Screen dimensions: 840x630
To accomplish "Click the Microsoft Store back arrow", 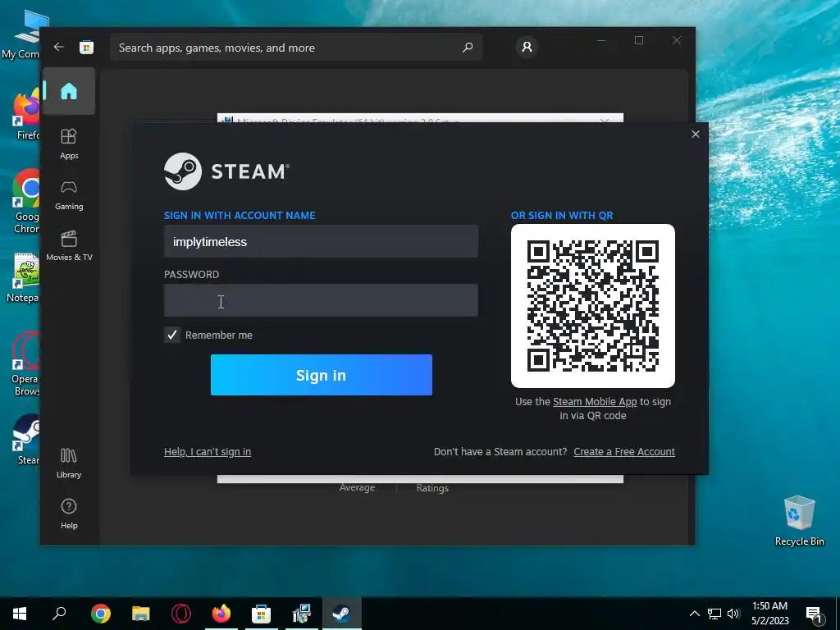I will coord(59,47).
